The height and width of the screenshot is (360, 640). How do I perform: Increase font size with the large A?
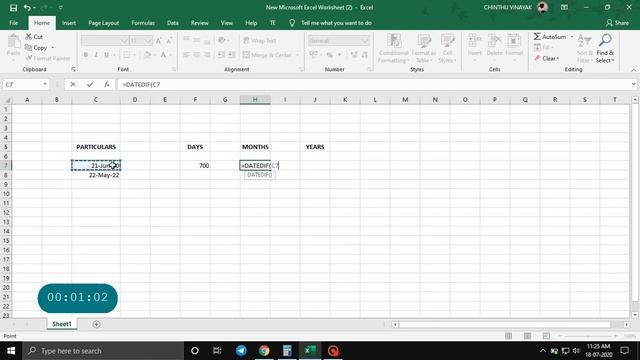(159, 40)
